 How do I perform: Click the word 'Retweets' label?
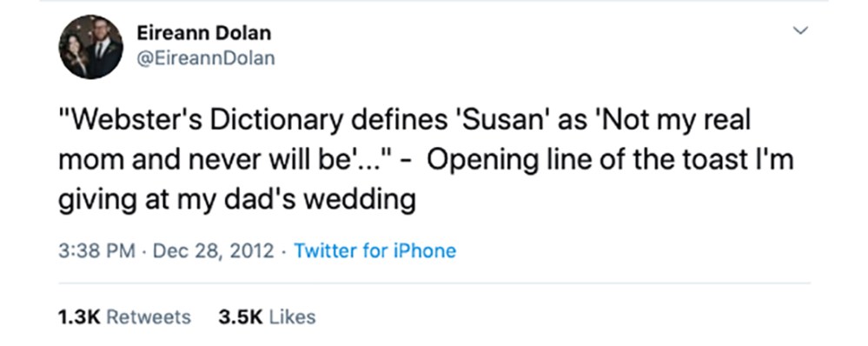[149, 317]
